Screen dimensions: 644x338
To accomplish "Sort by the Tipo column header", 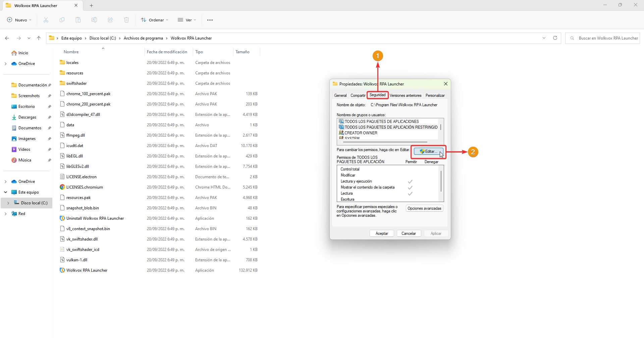I will pyautogui.click(x=199, y=52).
